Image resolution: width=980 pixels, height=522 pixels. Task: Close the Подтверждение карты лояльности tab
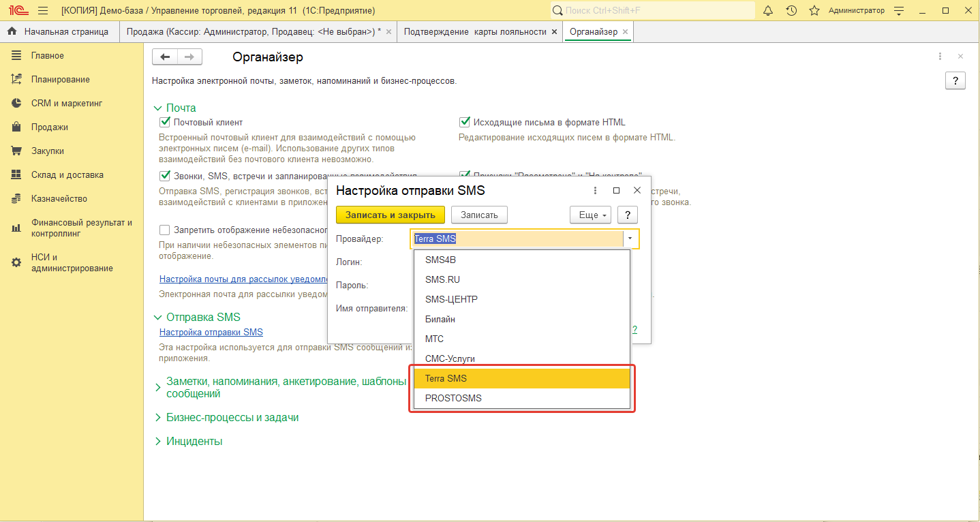(x=554, y=32)
